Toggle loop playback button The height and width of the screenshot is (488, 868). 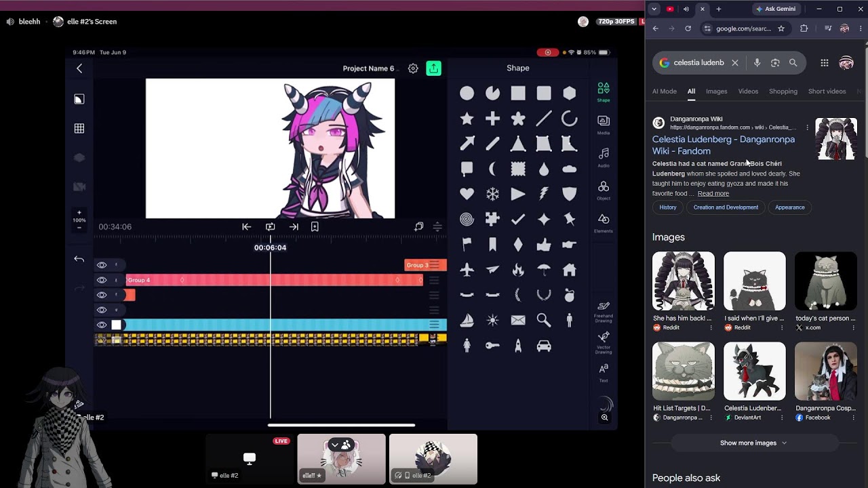coord(270,227)
